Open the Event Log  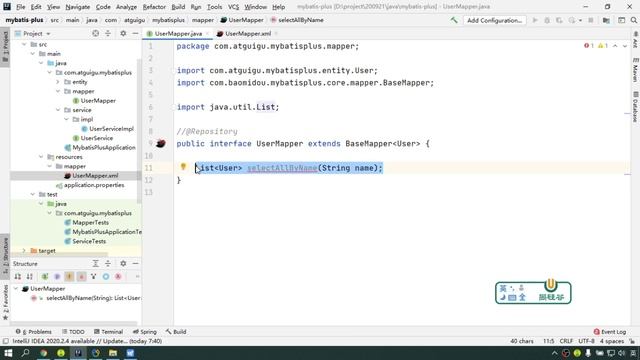pyautogui.click(x=610, y=332)
